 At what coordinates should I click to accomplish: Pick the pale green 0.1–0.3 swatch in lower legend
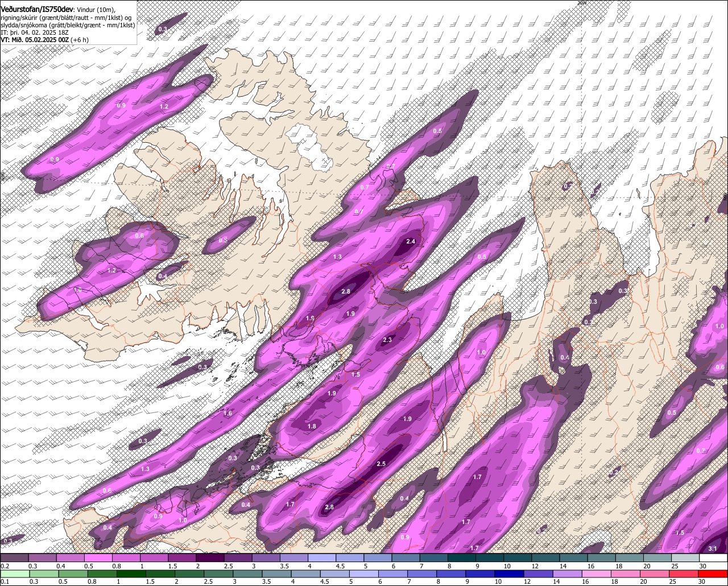[x=14, y=573]
